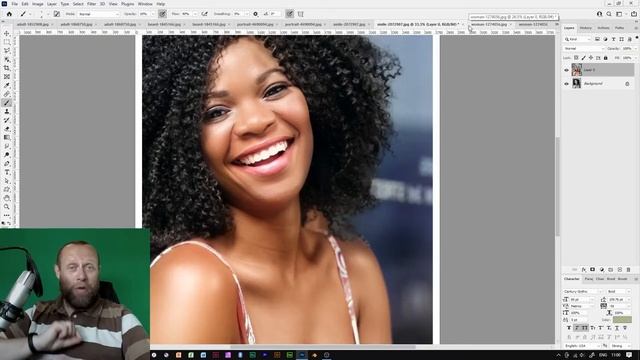Filter layers by type layers icon

[613, 39]
